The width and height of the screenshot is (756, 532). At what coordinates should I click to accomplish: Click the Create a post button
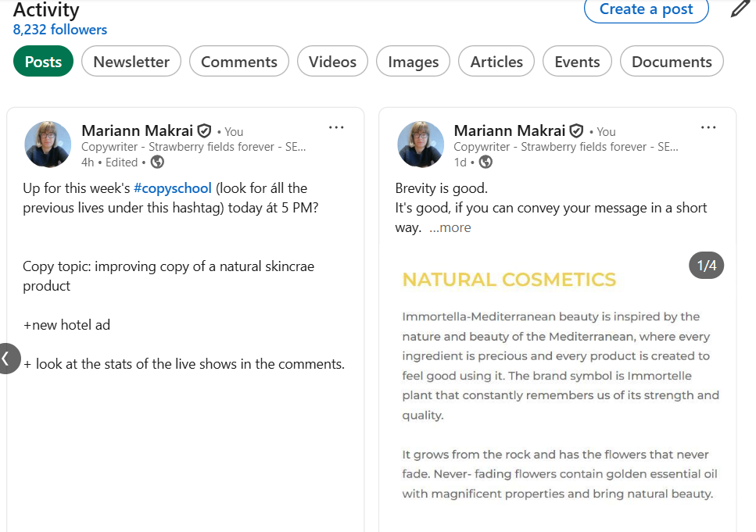pyautogui.click(x=646, y=9)
